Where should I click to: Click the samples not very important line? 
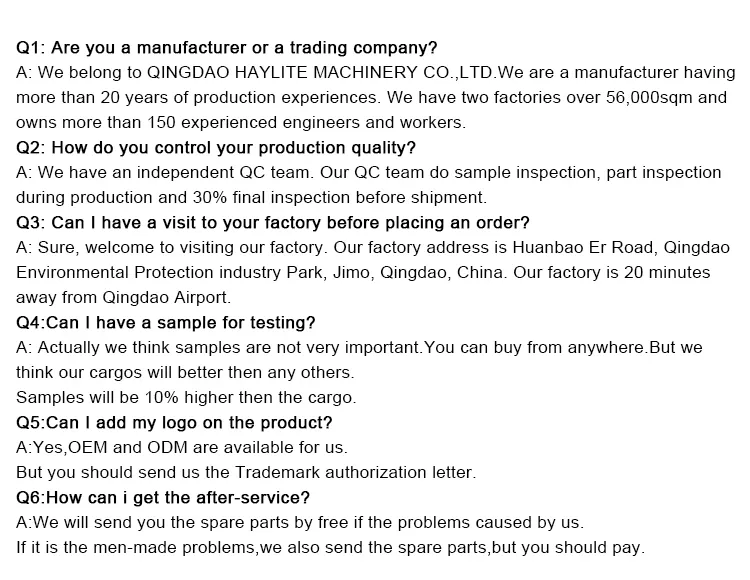click(360, 347)
